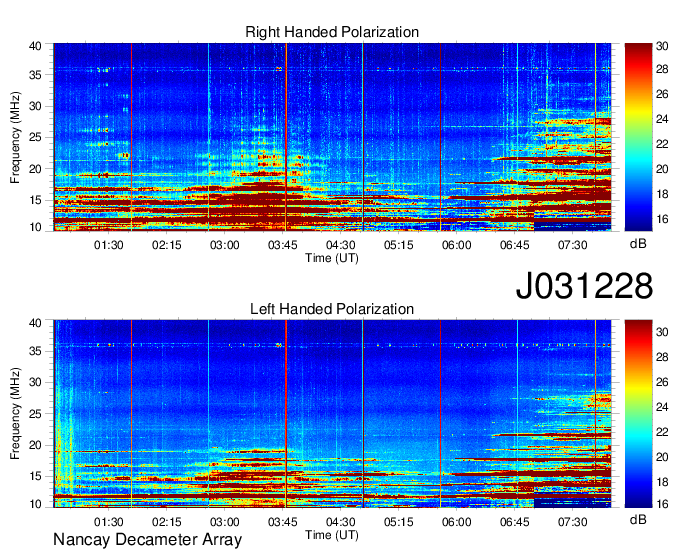Viewport: 680px width, 552px height.
Task: Click the 35 MHz tick on right-handed plot
Action: (36, 75)
